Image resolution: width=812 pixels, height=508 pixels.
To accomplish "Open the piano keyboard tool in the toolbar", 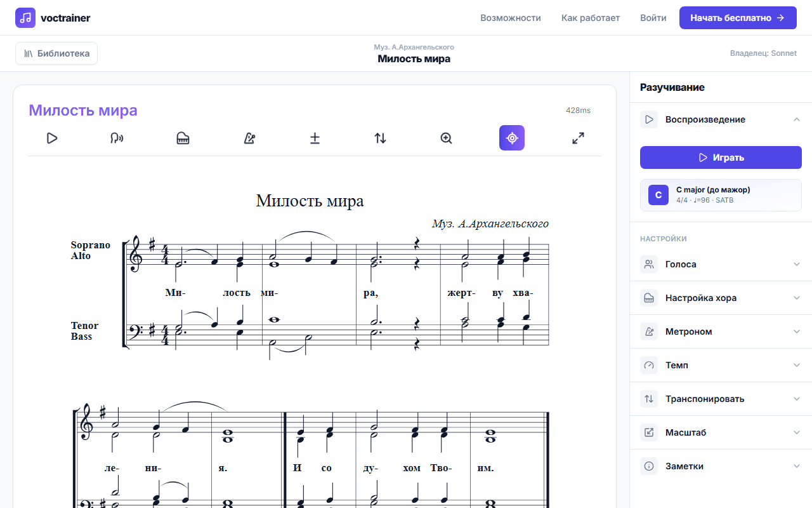I will coord(183,138).
